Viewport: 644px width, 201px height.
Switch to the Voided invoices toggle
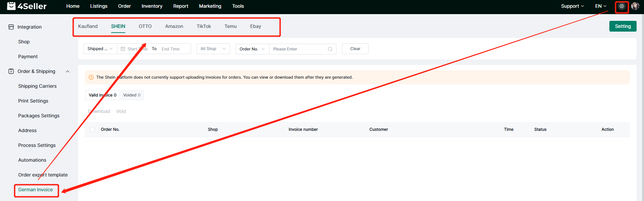(x=132, y=95)
